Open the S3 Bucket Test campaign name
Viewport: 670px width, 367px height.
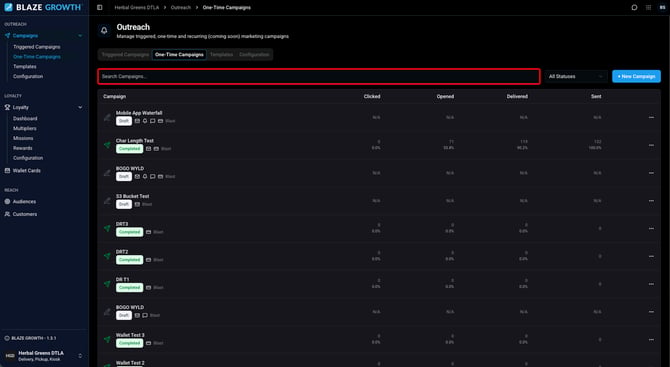pos(132,196)
